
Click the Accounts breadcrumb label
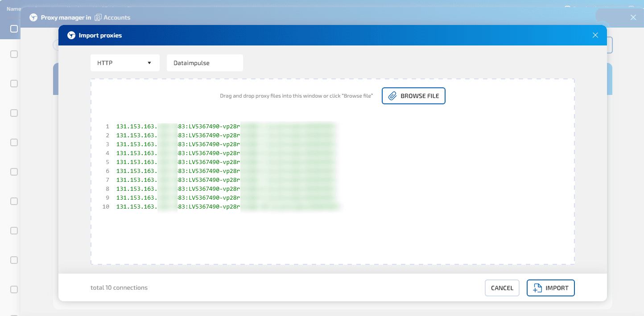tap(117, 17)
